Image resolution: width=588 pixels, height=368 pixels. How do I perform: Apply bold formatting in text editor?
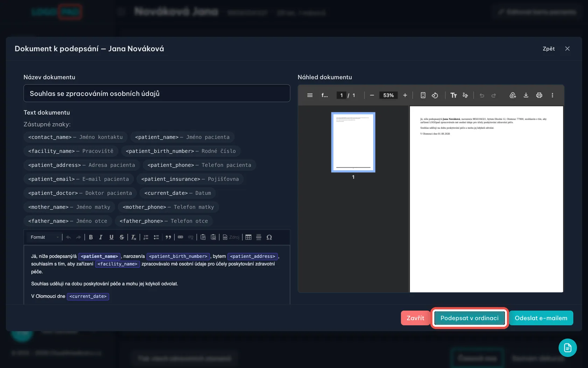click(x=91, y=237)
